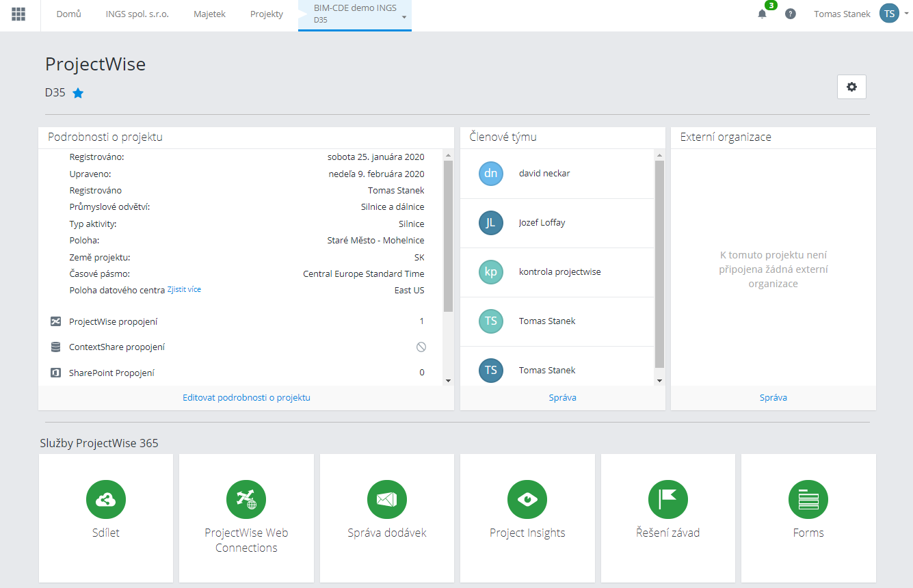Click the Zjistit více link

click(x=184, y=290)
